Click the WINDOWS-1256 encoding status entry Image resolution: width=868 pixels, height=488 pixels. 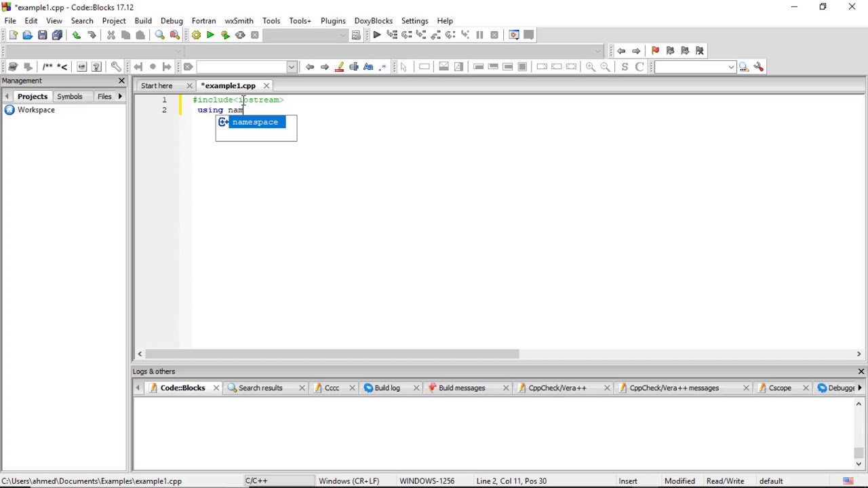click(x=427, y=481)
